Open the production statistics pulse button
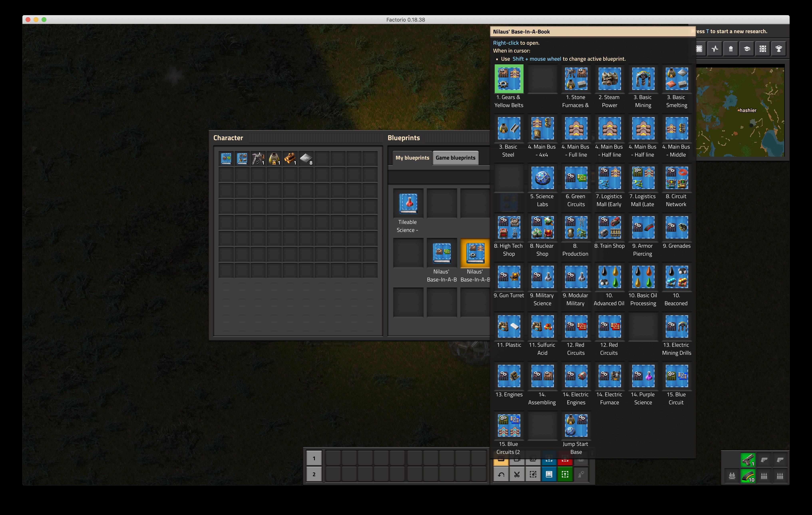812x515 pixels. pos(715,49)
